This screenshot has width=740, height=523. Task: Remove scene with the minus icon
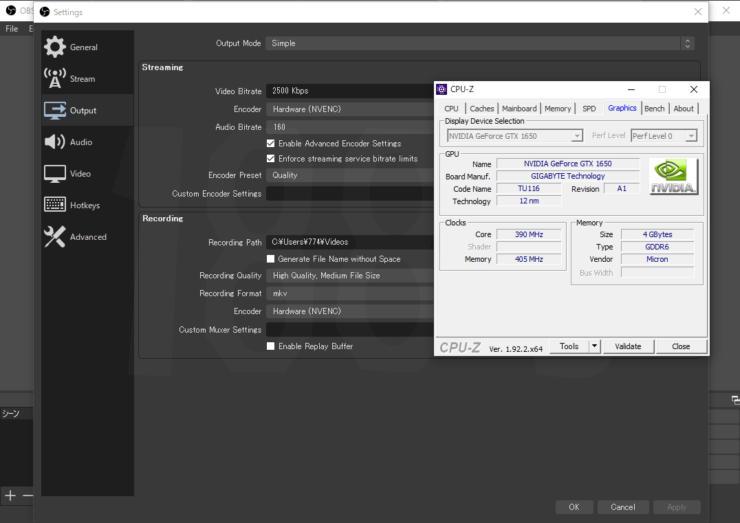pyautogui.click(x=28, y=495)
